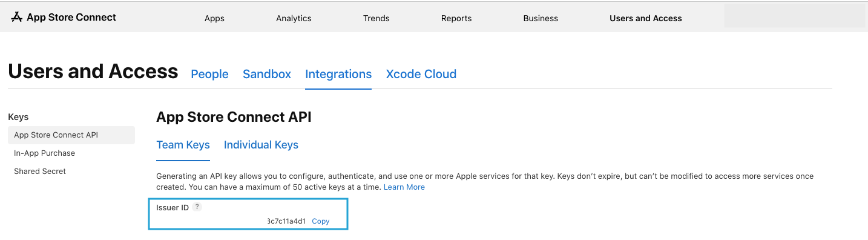Viewport: 868px width, 240px height.
Task: Navigate to Reports
Action: 456,18
